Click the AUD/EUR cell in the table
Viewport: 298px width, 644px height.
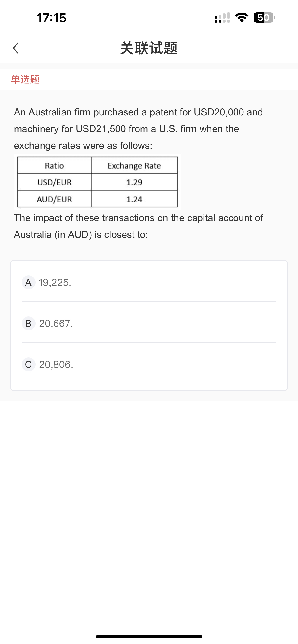point(54,199)
